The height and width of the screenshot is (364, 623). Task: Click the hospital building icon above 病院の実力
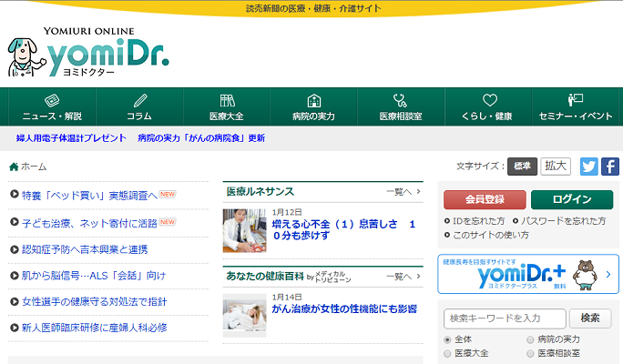point(314,100)
